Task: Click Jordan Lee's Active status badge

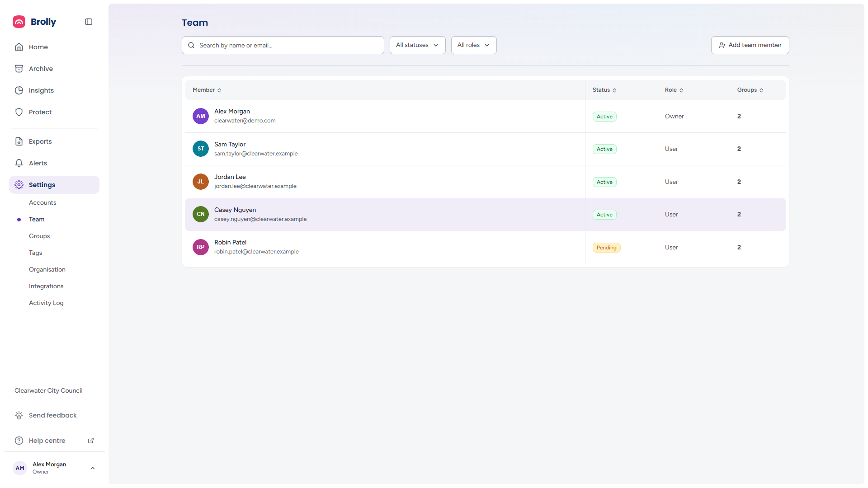Action: pos(604,182)
